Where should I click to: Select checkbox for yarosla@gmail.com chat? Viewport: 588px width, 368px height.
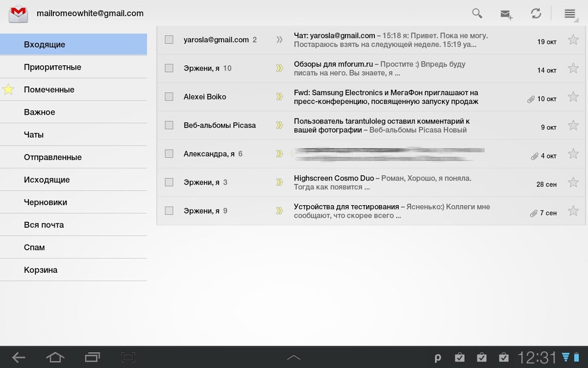pyautogui.click(x=169, y=40)
